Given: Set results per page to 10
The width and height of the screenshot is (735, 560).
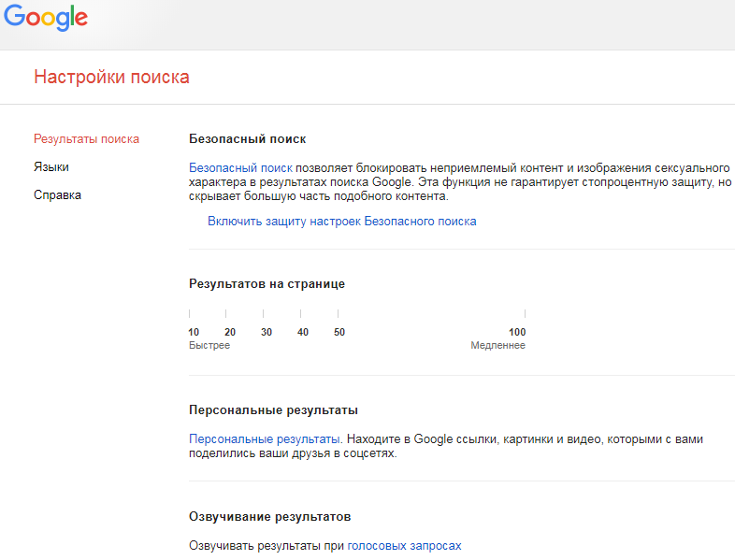Looking at the screenshot, I should 194,332.
